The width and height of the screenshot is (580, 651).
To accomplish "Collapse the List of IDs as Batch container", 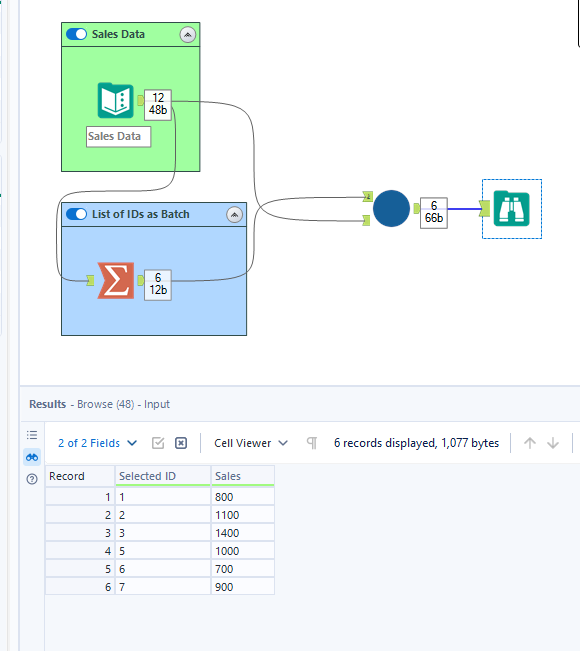I will click(235, 215).
